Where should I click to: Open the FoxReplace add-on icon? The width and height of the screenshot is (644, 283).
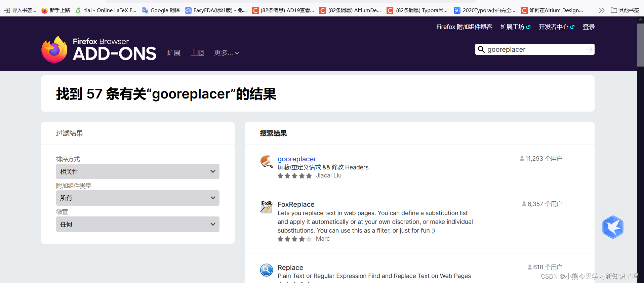267,207
